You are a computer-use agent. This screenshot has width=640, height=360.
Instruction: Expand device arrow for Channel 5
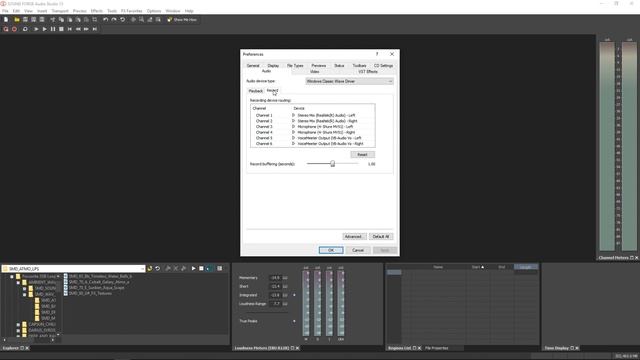[293, 138]
